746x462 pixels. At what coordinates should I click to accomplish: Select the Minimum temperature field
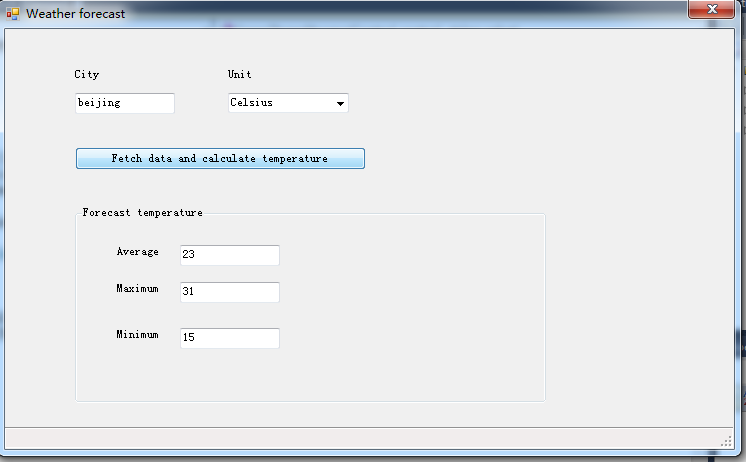pyautogui.click(x=230, y=338)
